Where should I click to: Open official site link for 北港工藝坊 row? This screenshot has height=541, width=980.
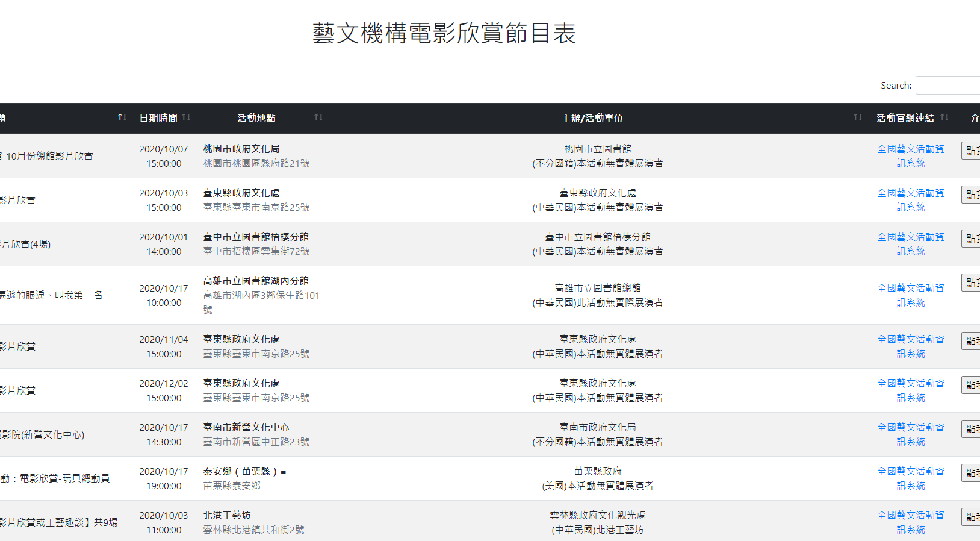[910, 522]
